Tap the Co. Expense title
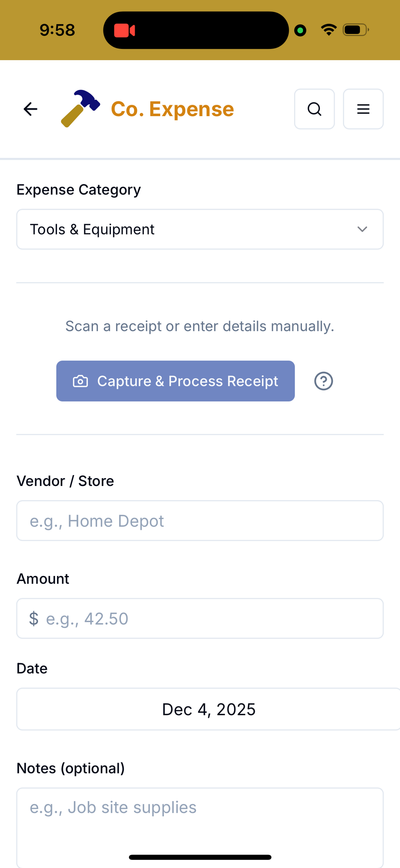This screenshot has height=868, width=400. pyautogui.click(x=172, y=109)
